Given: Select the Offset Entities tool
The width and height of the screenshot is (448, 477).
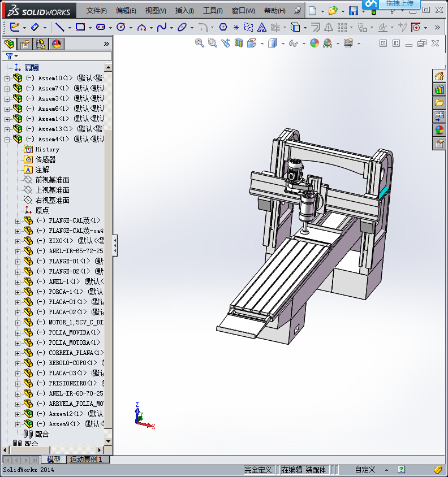Looking at the screenshot, I should 315,28.
